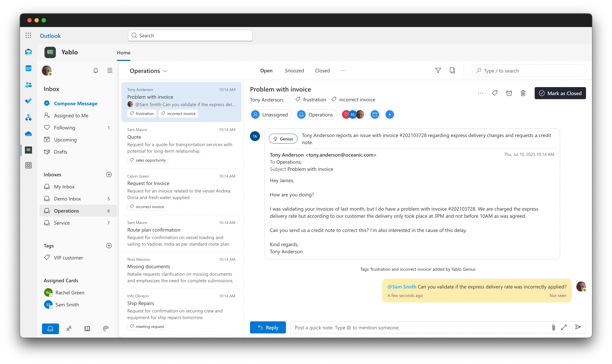The height and width of the screenshot is (364, 612).
Task: Expand the note editor with arrows icon
Action: [564, 327]
